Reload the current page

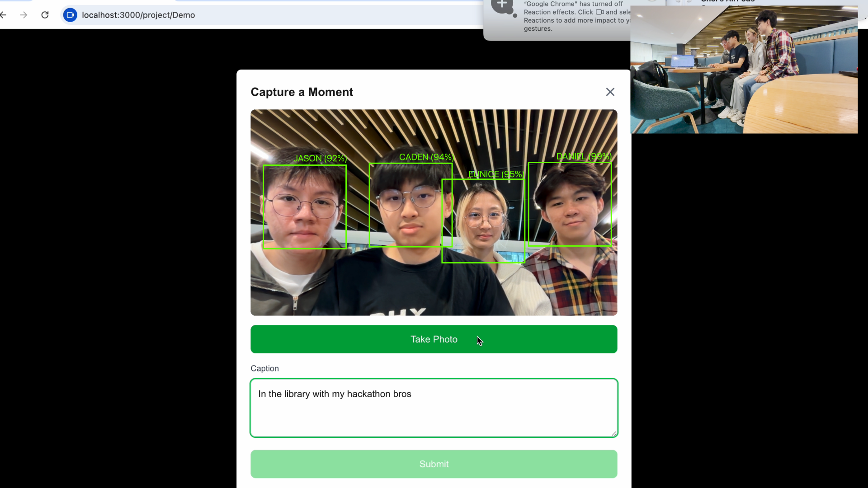point(45,15)
